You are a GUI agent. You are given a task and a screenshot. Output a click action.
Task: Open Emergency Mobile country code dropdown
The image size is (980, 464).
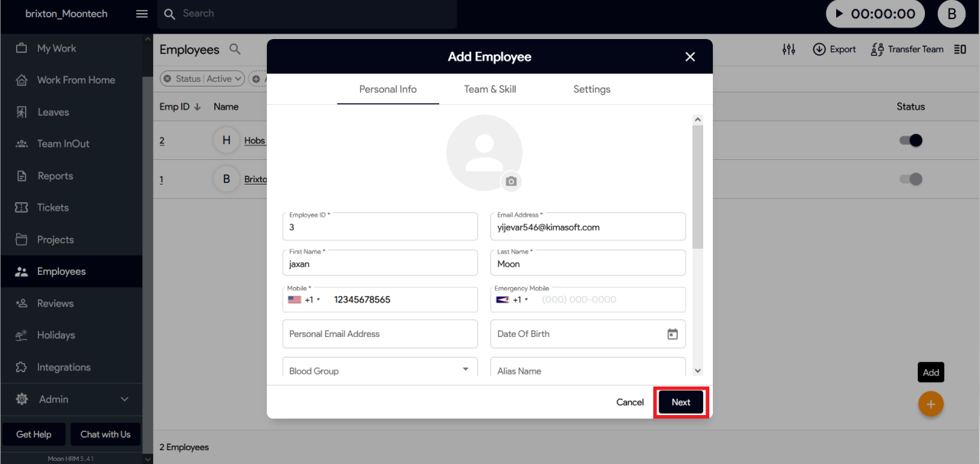tap(513, 299)
